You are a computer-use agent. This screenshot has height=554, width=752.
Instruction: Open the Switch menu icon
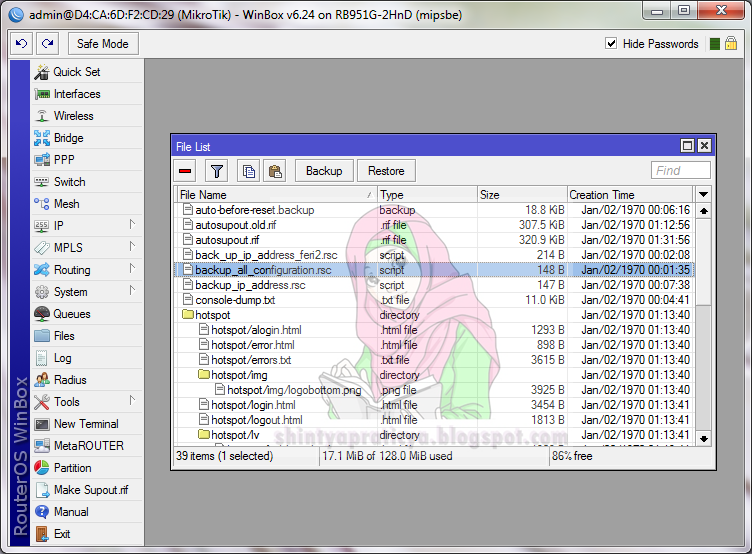click(x=42, y=182)
